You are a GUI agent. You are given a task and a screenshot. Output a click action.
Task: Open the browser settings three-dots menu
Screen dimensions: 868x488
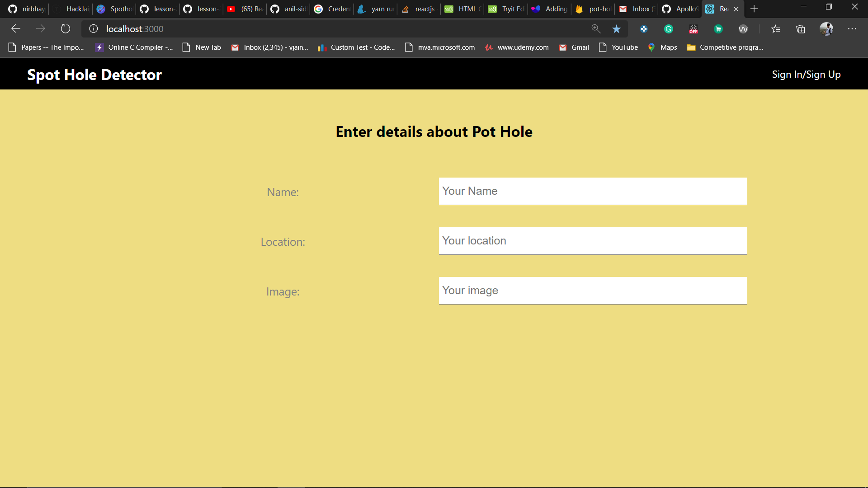click(x=852, y=29)
